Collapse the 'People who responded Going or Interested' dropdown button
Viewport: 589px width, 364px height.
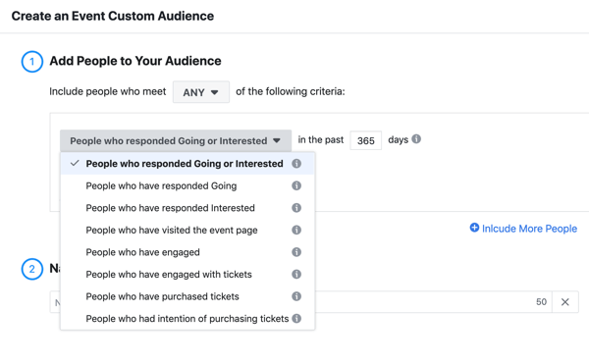176,140
